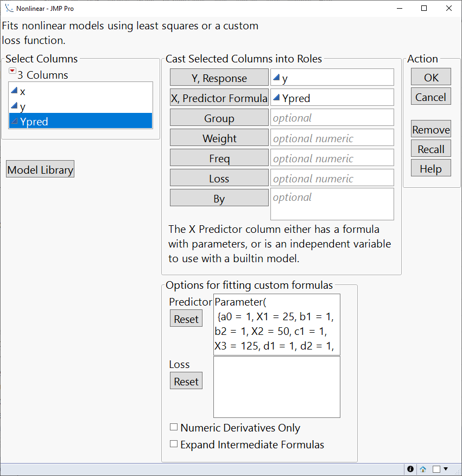
Task: Enable Numeric Derivatives Only
Action: (x=174, y=428)
